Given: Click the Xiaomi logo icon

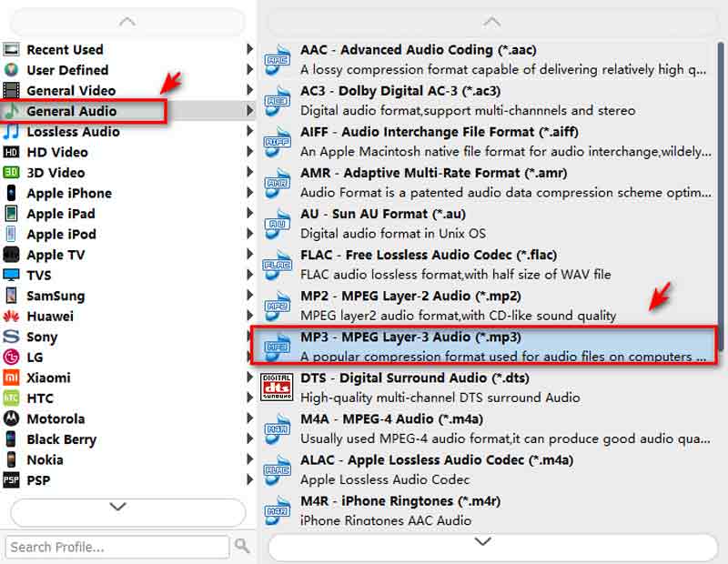Looking at the screenshot, I should (x=11, y=378).
